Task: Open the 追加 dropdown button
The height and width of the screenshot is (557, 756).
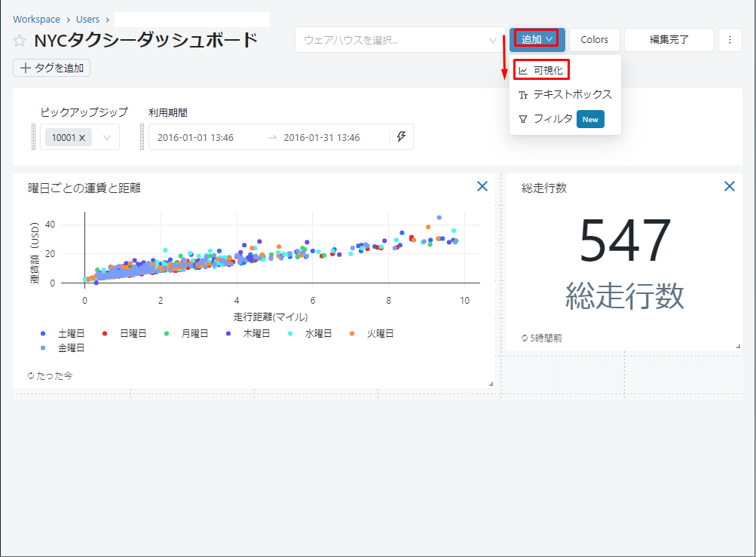Action: tap(537, 39)
